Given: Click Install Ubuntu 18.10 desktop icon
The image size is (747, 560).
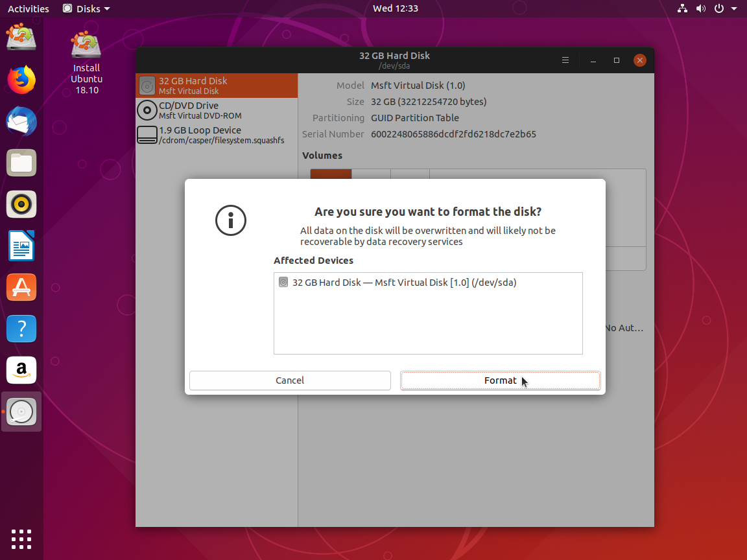Looking at the screenshot, I should [x=86, y=62].
